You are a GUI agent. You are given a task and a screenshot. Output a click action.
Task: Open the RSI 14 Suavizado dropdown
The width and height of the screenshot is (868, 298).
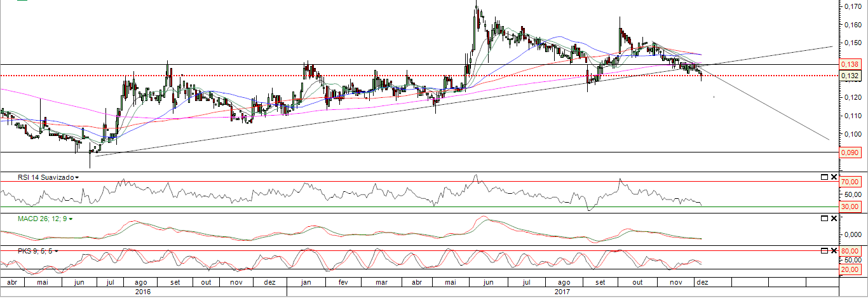(78, 178)
